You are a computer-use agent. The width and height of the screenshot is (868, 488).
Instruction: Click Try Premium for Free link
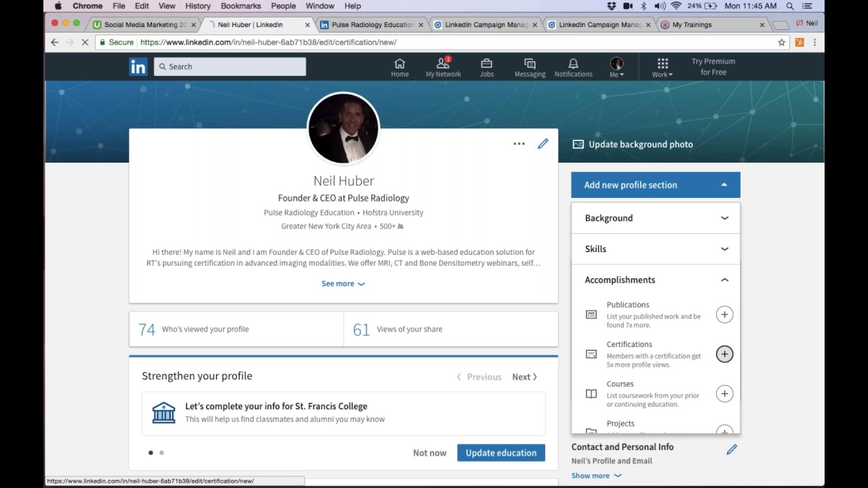[x=713, y=66]
